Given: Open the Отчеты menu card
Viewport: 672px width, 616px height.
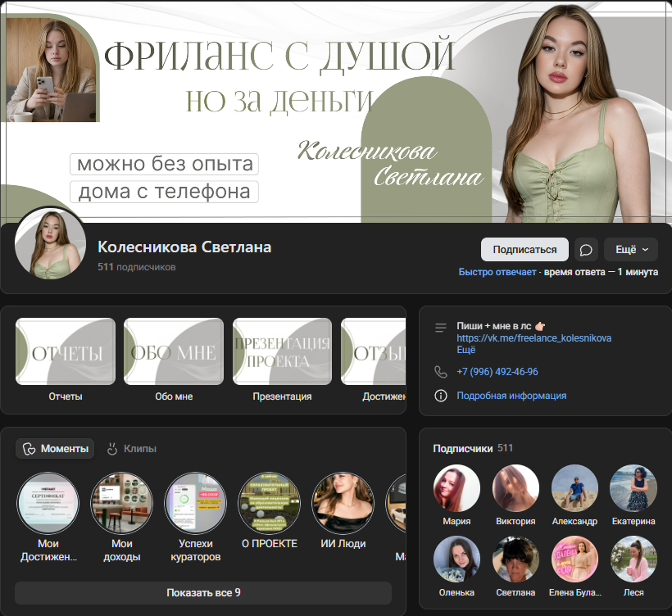Looking at the screenshot, I should click(66, 351).
